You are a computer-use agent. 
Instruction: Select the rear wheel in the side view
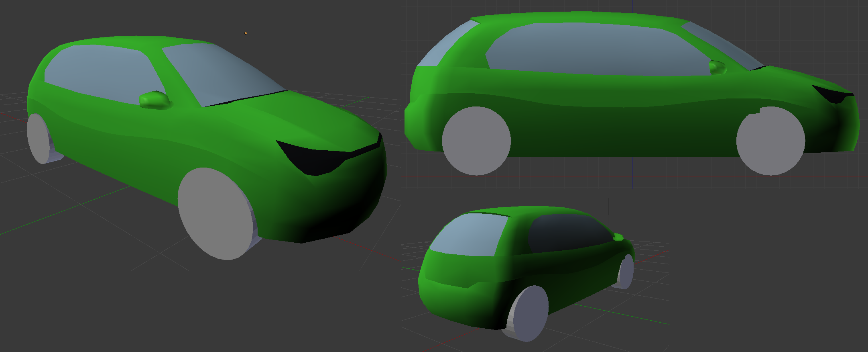476,141
